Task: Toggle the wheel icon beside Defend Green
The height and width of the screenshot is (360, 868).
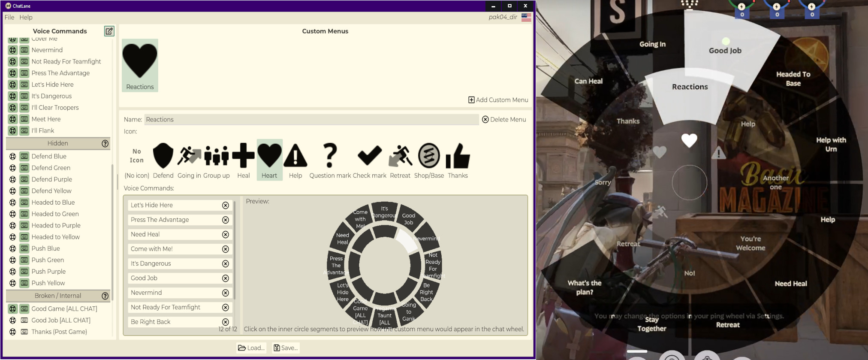Action: 13,168
